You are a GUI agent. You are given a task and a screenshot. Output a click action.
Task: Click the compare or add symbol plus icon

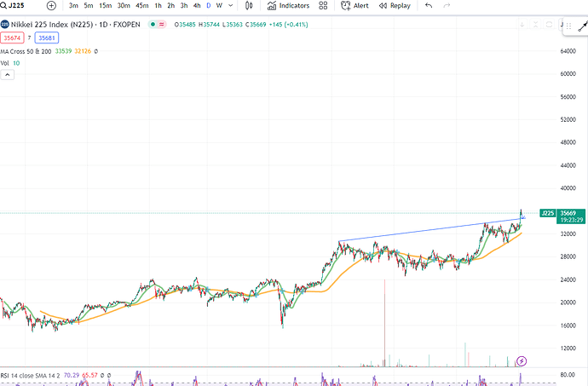pyautogui.click(x=51, y=5)
